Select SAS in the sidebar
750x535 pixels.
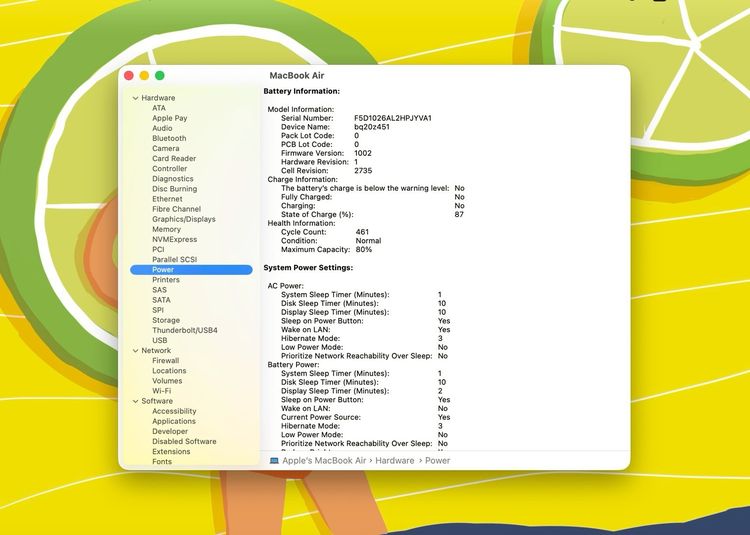point(159,290)
